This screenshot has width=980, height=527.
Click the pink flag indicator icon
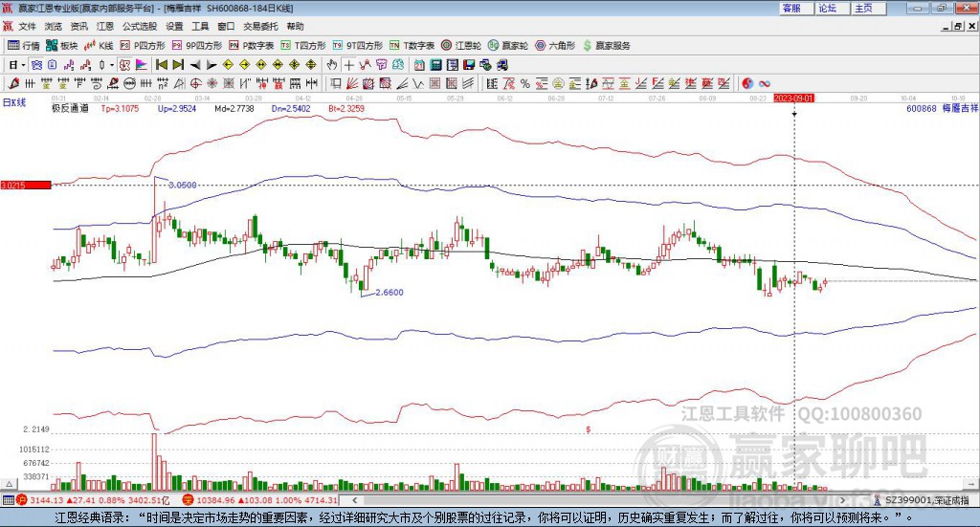(x=142, y=65)
